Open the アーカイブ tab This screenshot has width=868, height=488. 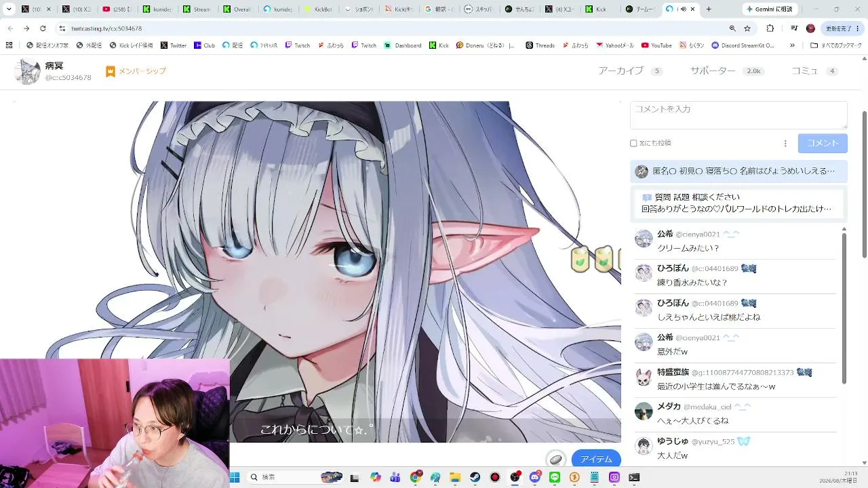pos(630,71)
